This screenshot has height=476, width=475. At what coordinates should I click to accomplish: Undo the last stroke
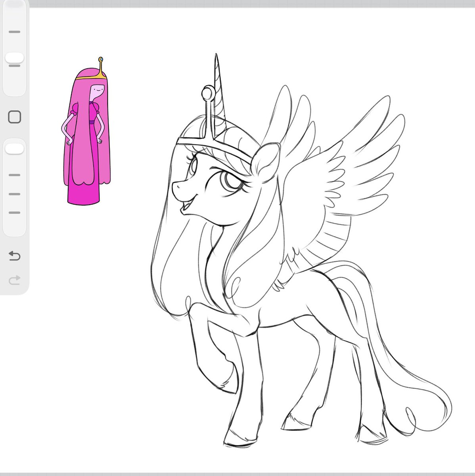14,256
